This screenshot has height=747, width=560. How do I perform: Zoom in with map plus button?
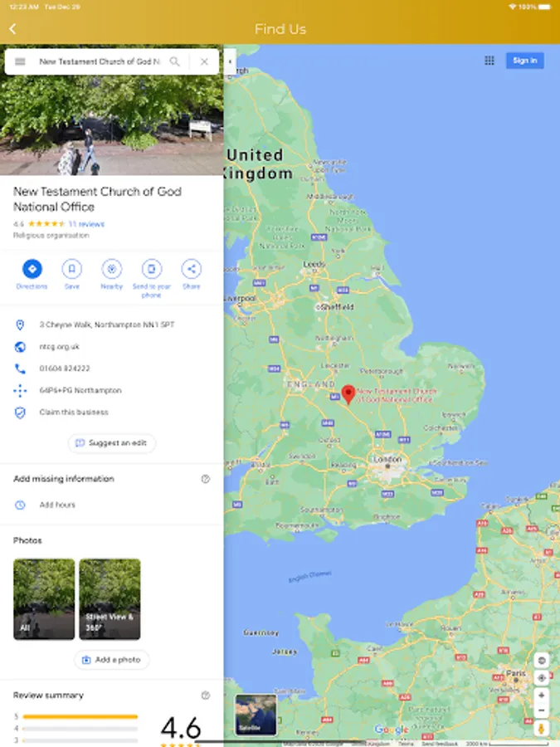coord(542,695)
